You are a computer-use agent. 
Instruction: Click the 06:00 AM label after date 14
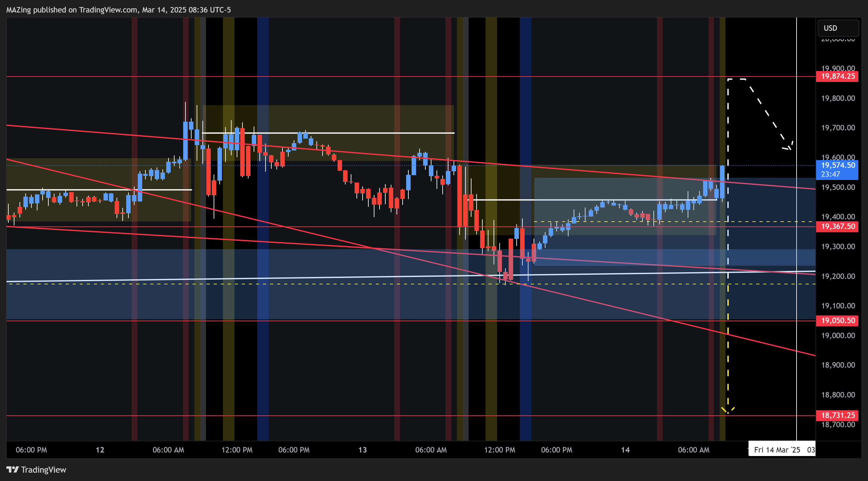click(694, 450)
